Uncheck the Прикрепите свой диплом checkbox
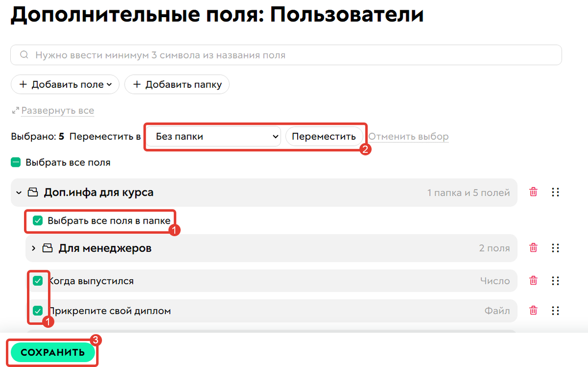The image size is (588, 367). [37, 311]
